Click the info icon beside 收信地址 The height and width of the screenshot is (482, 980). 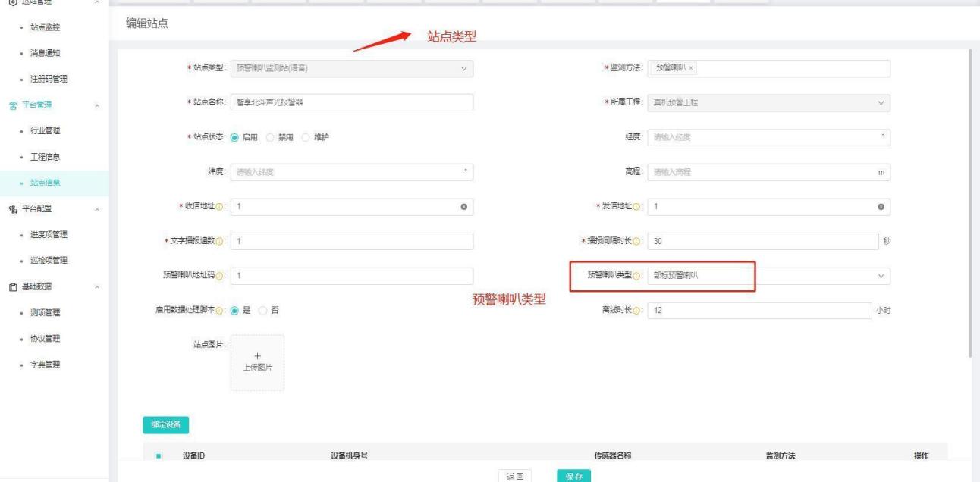click(218, 207)
